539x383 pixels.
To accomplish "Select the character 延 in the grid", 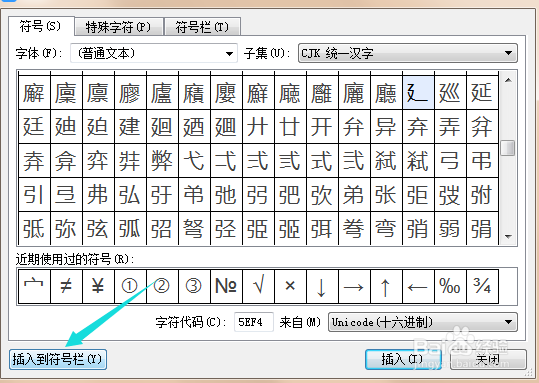I will pyautogui.click(x=482, y=93).
